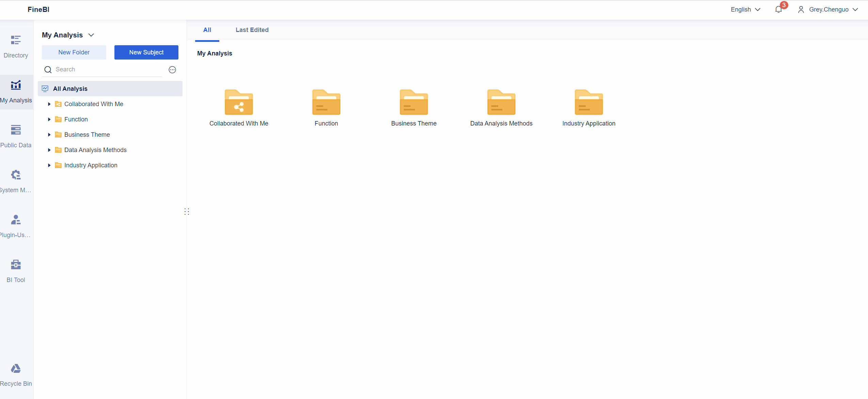This screenshot has width=868, height=399.
Task: Click the search magnifier icon
Action: pos(48,69)
